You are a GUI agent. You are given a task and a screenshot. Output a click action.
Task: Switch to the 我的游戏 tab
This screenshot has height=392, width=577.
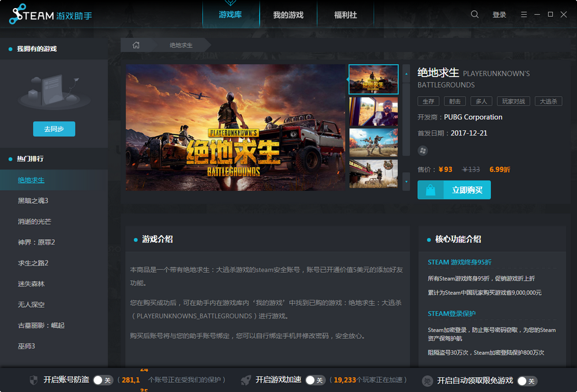pyautogui.click(x=287, y=14)
